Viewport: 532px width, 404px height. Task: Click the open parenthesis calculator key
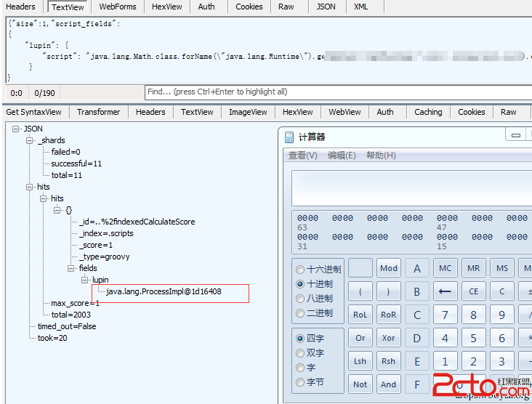pos(360,291)
